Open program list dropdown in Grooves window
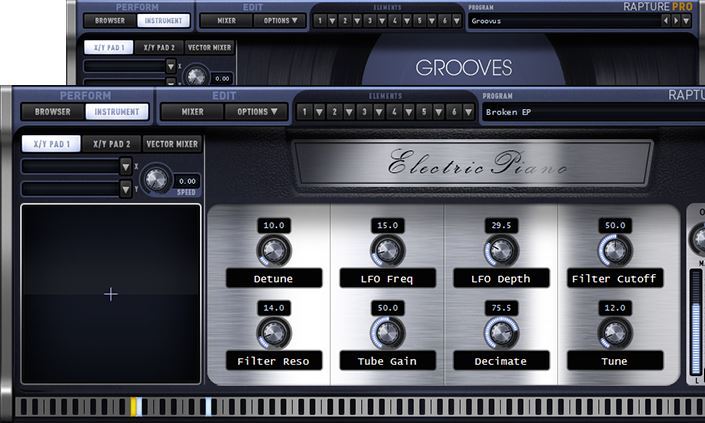 tap(686, 21)
